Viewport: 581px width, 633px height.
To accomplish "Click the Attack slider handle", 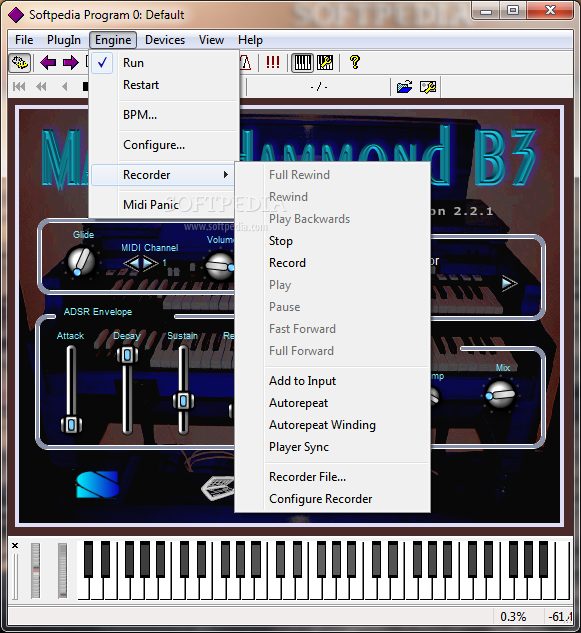I will coord(71,425).
